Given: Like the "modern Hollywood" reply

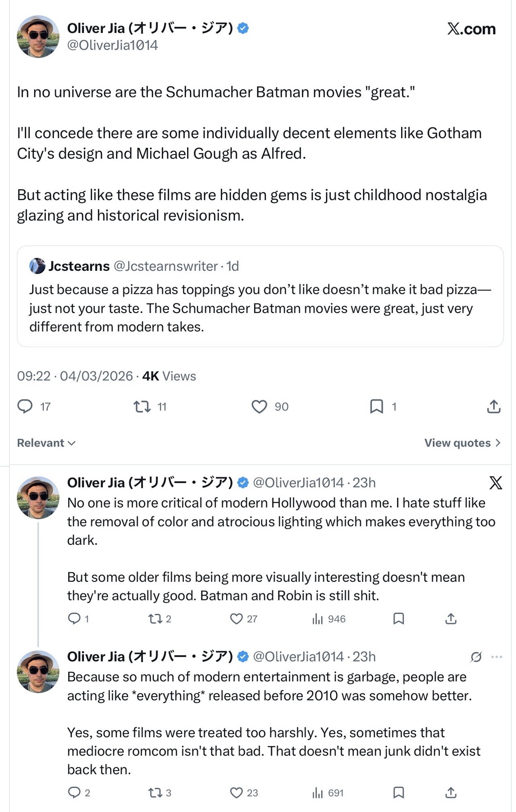Looking at the screenshot, I should point(236,619).
